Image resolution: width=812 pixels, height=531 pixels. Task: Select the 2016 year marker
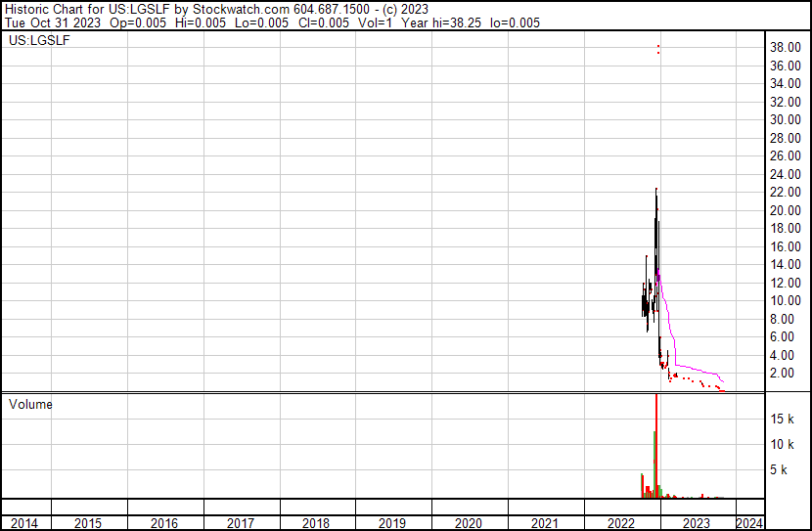[164, 523]
